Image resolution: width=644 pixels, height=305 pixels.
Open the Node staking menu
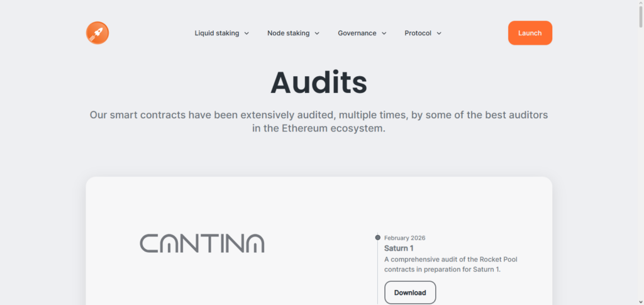point(293,33)
